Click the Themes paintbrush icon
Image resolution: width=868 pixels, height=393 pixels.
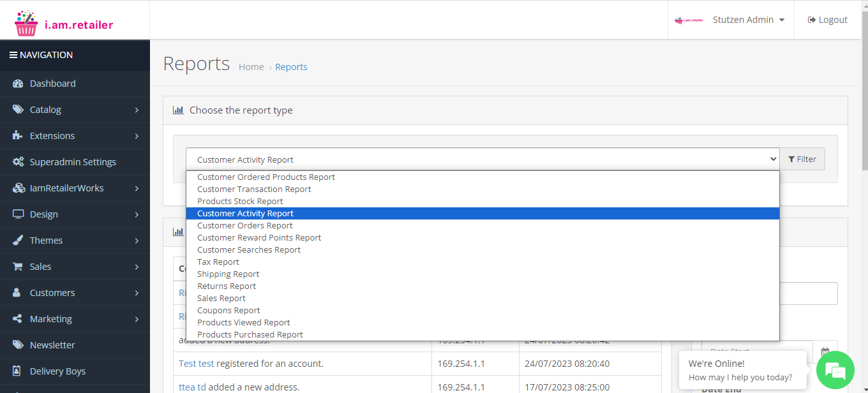pos(18,241)
